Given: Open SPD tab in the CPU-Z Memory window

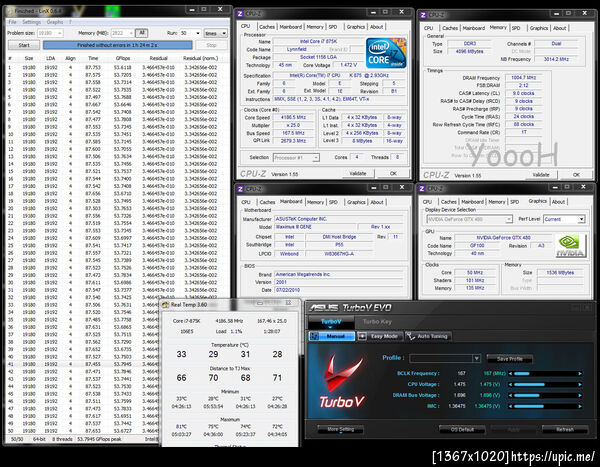Looking at the screenshot, I should 516,28.
